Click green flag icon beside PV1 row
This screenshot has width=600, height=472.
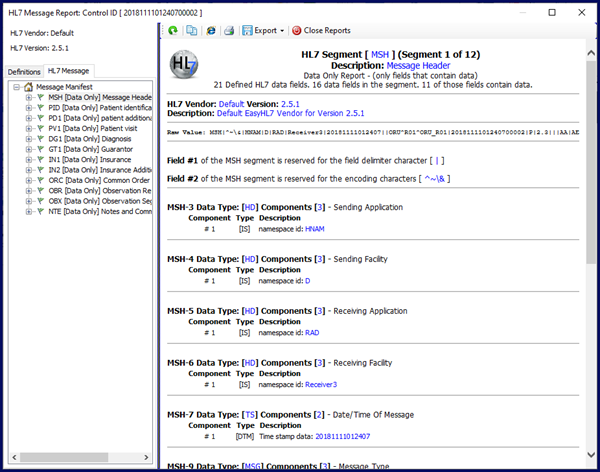[x=41, y=128]
